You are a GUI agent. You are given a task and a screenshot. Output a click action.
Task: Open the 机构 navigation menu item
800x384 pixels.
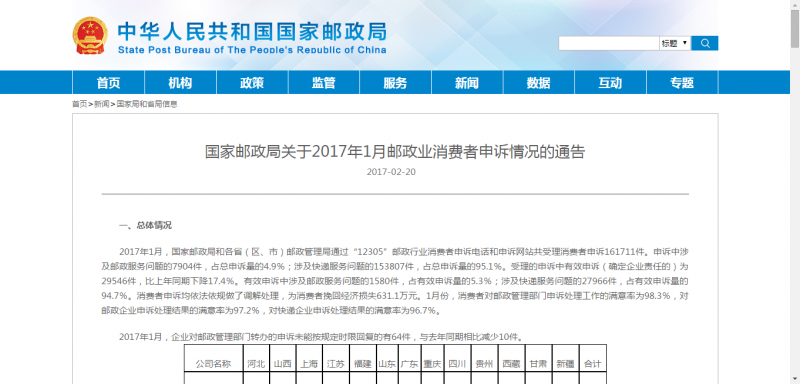coord(180,83)
